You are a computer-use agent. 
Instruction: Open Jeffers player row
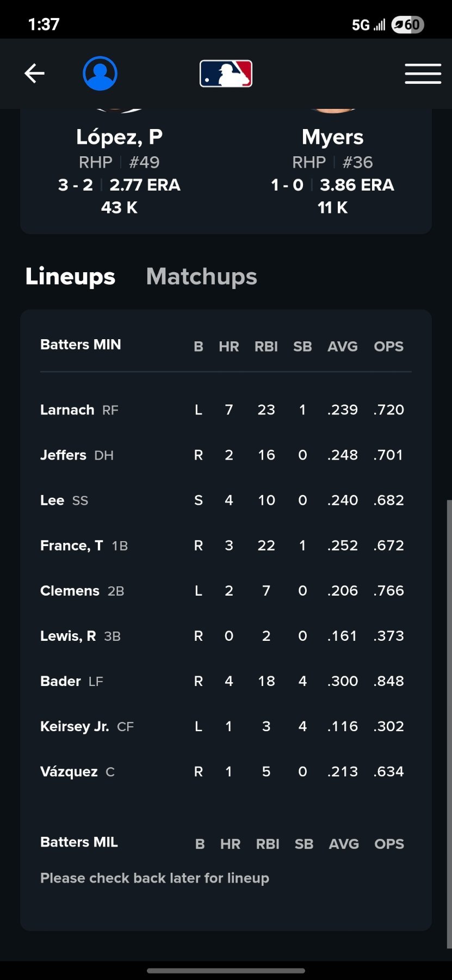click(x=64, y=455)
